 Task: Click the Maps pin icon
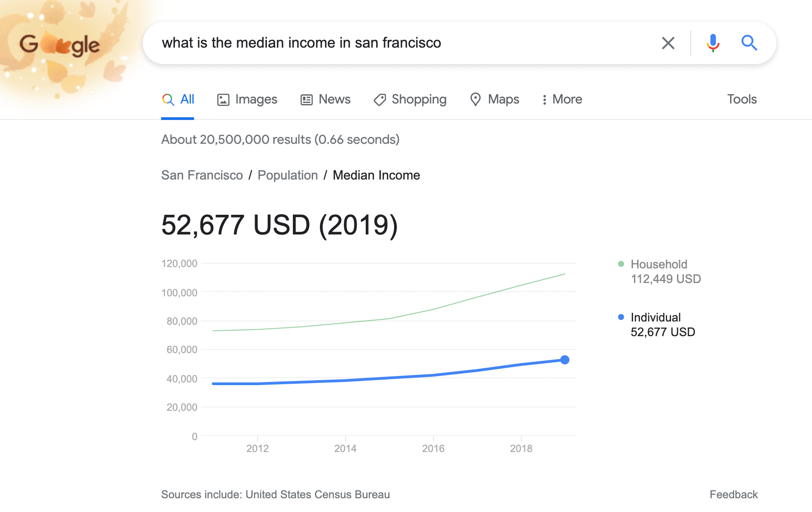pos(476,100)
